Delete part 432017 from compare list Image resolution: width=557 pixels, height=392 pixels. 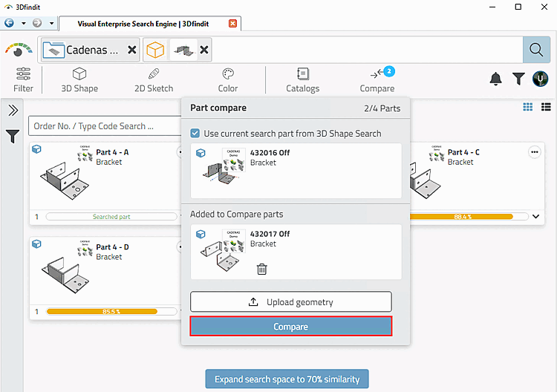coord(262,269)
